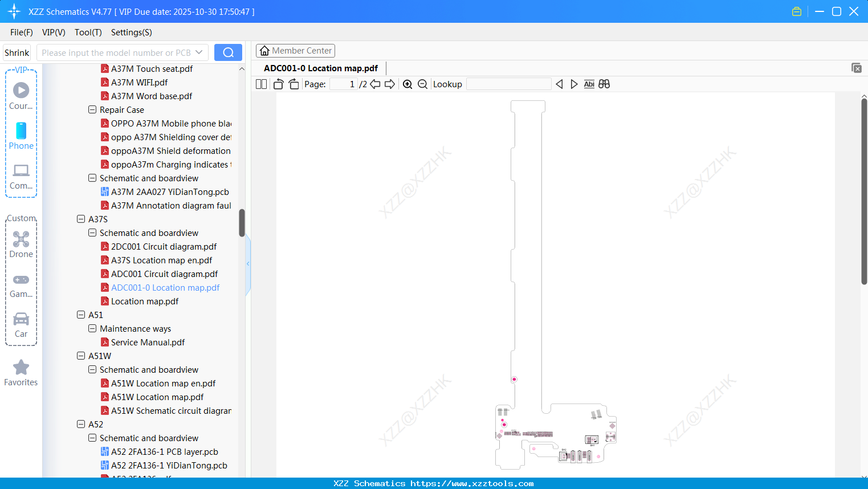Rotate the PDF page clockwise
This screenshot has height=489, width=868.
(x=294, y=84)
